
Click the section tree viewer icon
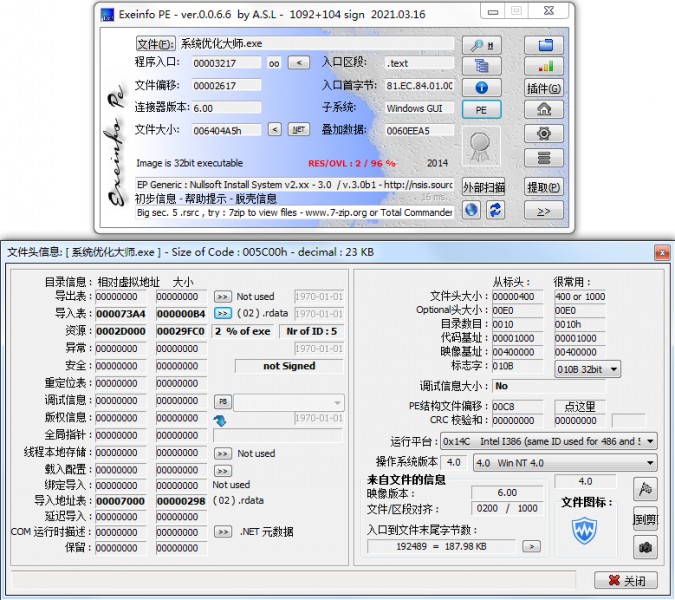(482, 66)
